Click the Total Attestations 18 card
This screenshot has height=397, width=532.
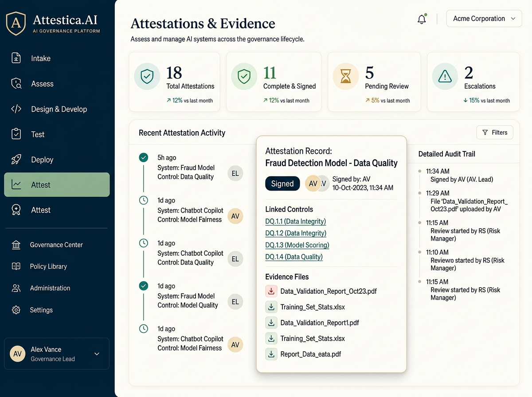tap(174, 82)
